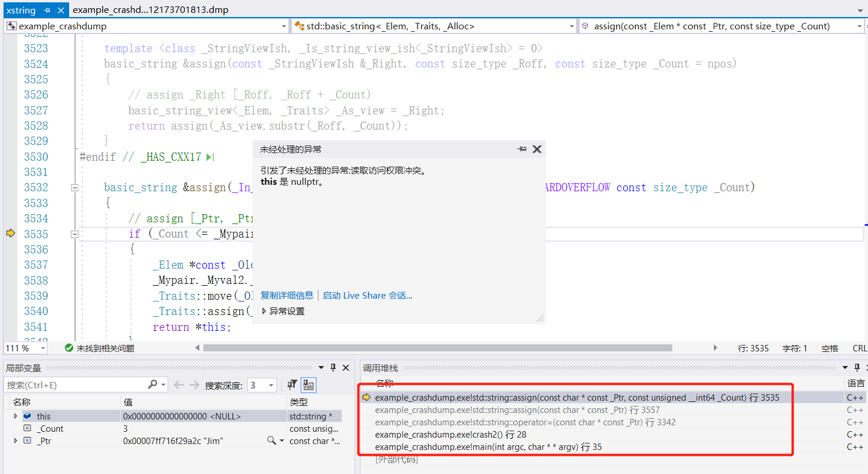Click the Locals search input field
This screenshot has height=474, width=868.
(70, 384)
